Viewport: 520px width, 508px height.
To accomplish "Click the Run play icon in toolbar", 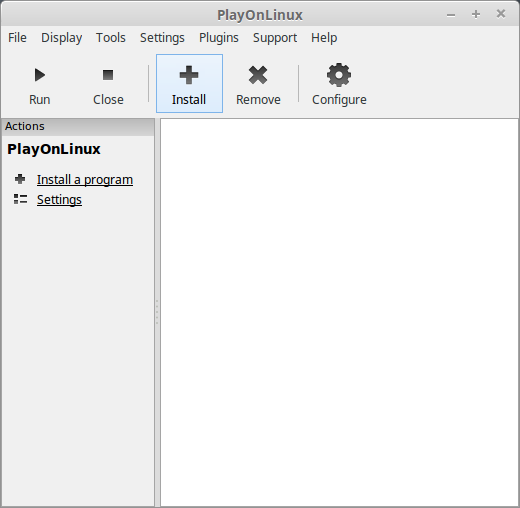I will pyautogui.click(x=40, y=75).
